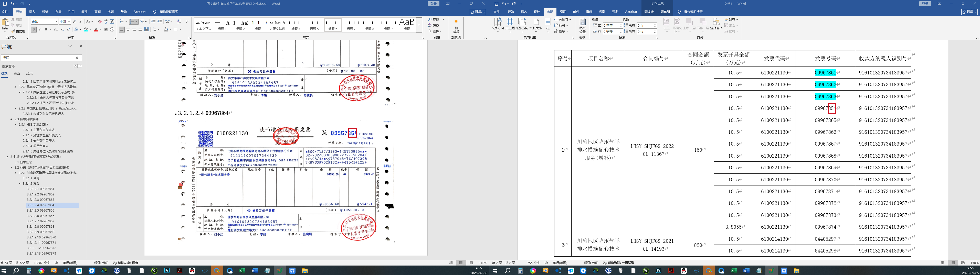Decrease paragraph indent in left window

(x=153, y=22)
